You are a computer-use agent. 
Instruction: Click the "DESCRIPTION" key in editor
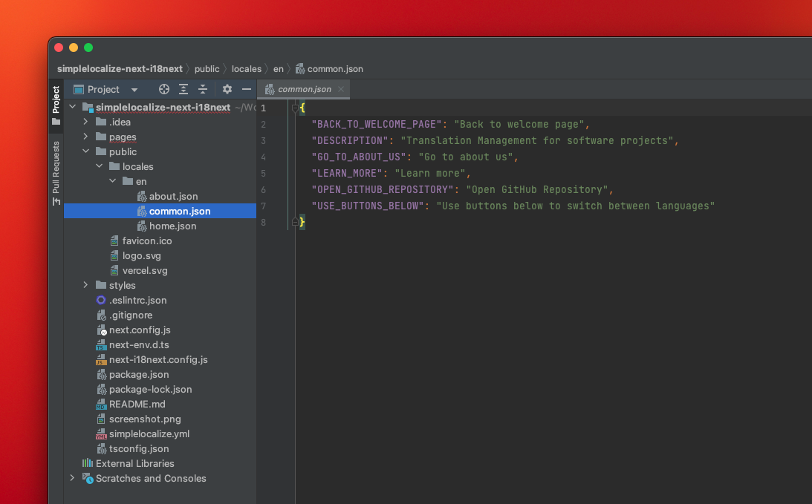[x=350, y=140]
